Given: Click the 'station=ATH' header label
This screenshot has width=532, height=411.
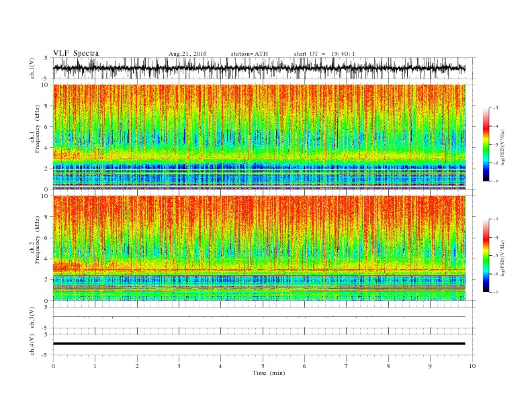Looking at the screenshot, I should click(x=249, y=54).
